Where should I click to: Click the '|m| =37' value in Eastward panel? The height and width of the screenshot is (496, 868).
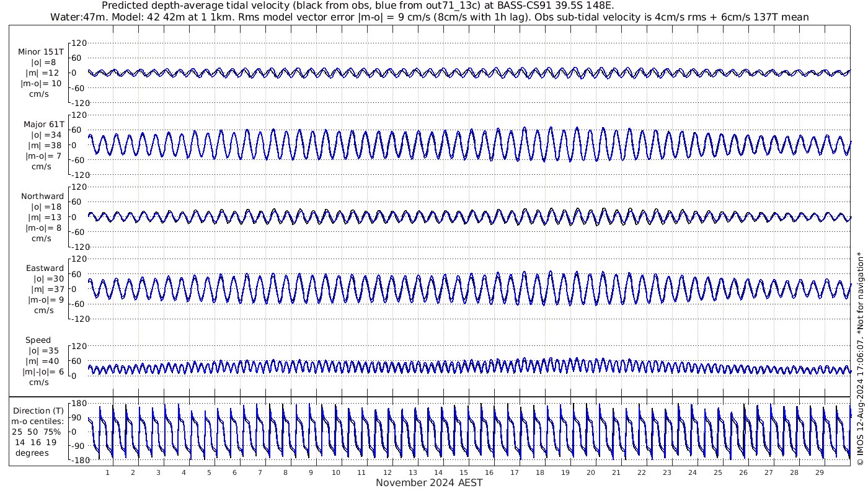pyautogui.click(x=46, y=290)
